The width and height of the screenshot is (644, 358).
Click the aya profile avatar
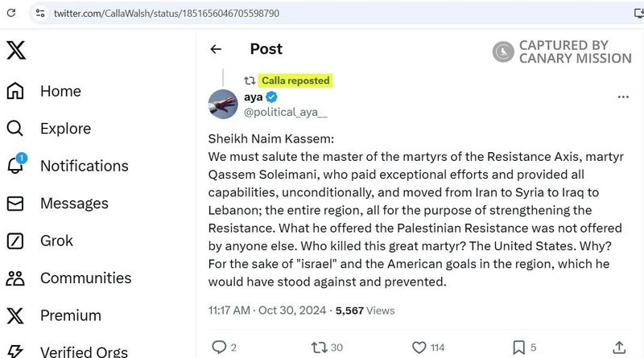click(223, 104)
